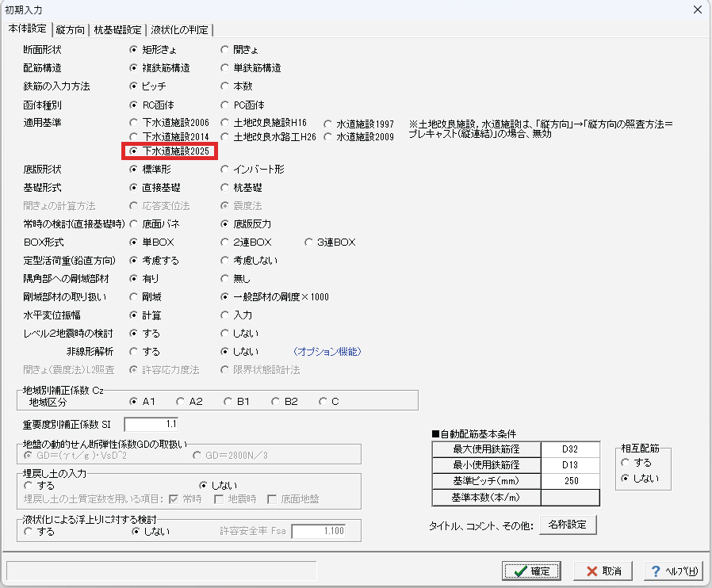Choose 単鉄筋構造 radio option
Image resolution: width=712 pixels, height=588 pixels.
pyautogui.click(x=251, y=68)
